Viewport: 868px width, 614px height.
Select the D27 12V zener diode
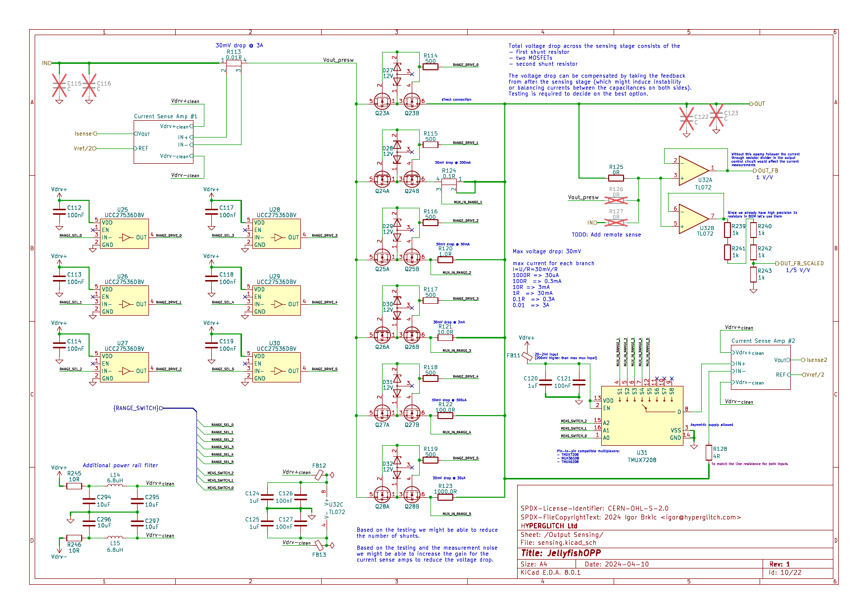click(x=396, y=73)
